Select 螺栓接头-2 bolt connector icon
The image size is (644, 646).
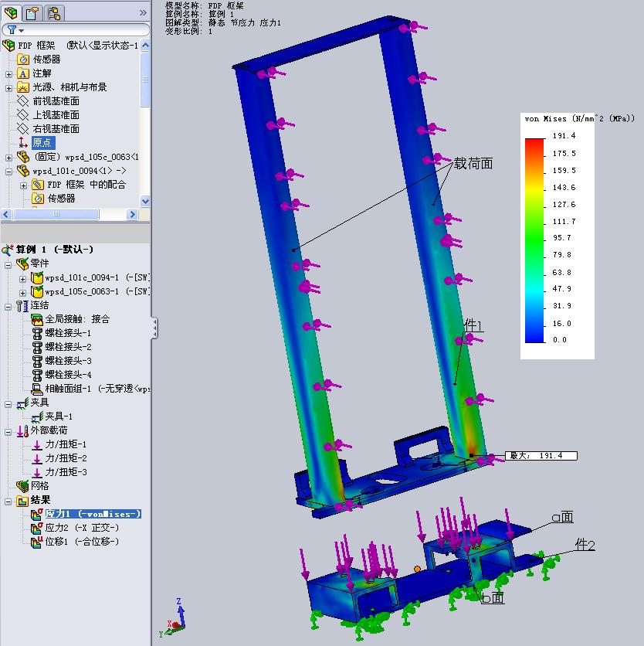coord(37,347)
